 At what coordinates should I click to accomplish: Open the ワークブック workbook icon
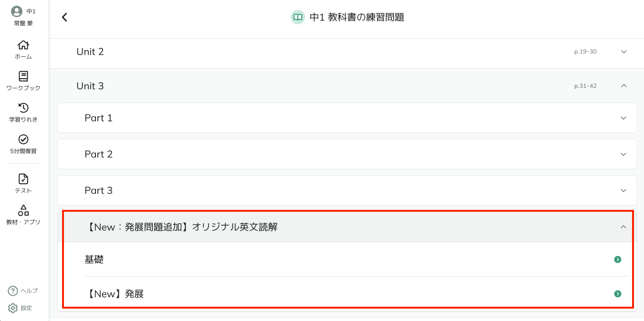(23, 76)
